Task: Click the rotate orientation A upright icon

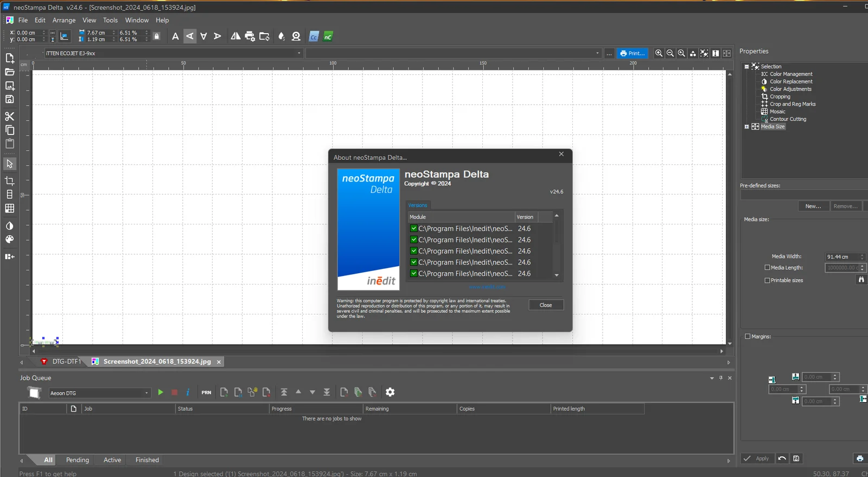Action: pos(175,36)
